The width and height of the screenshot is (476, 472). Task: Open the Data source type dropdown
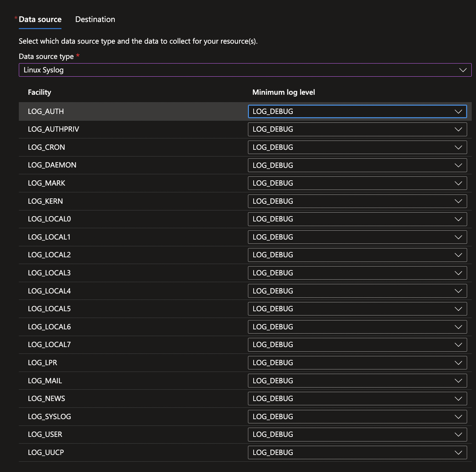(245, 70)
